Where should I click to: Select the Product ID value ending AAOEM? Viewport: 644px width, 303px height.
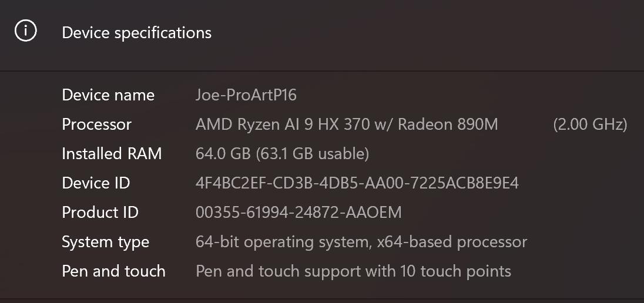pyautogui.click(x=298, y=213)
